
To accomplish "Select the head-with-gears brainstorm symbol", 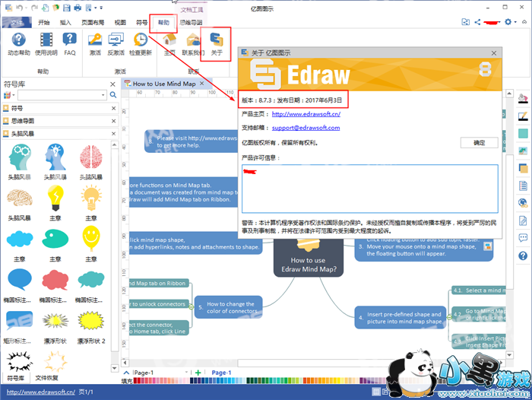I will (x=20, y=157).
